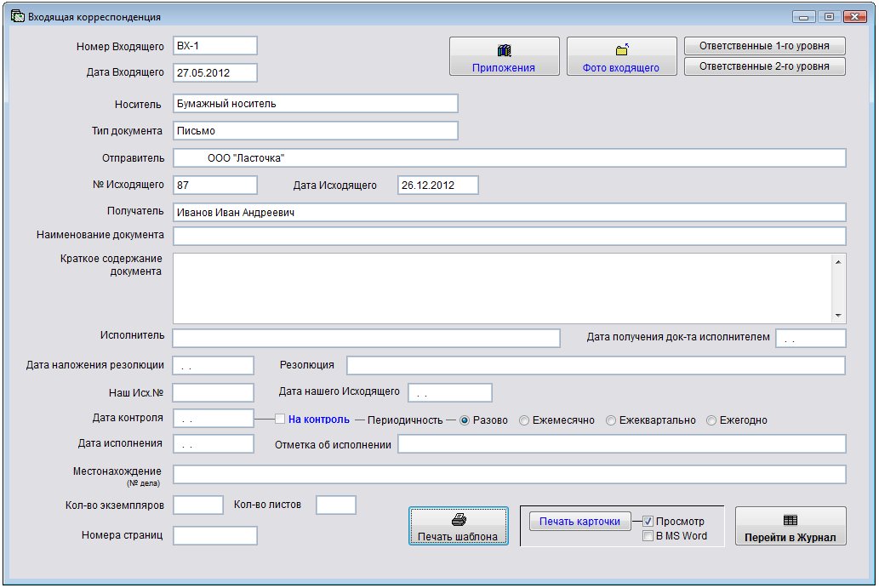The image size is (879, 588).
Task: Check the В MS Word option
Action: click(648, 536)
